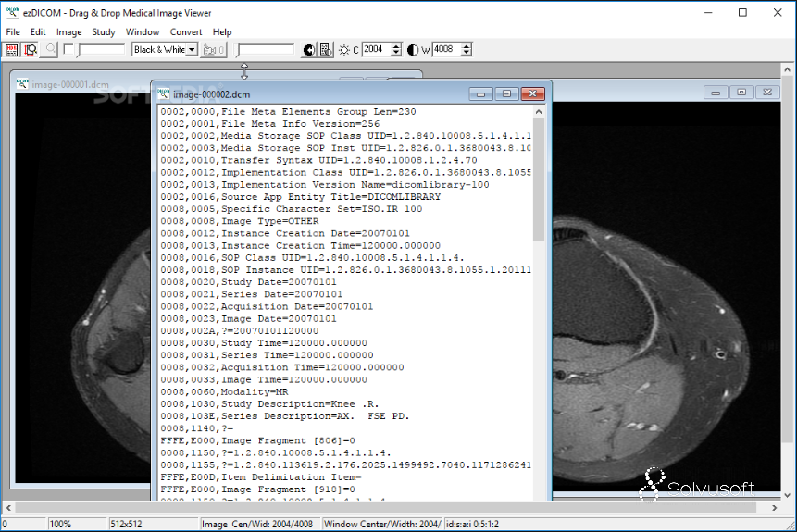Close the background knee image window
The image size is (797, 532).
point(767,92)
